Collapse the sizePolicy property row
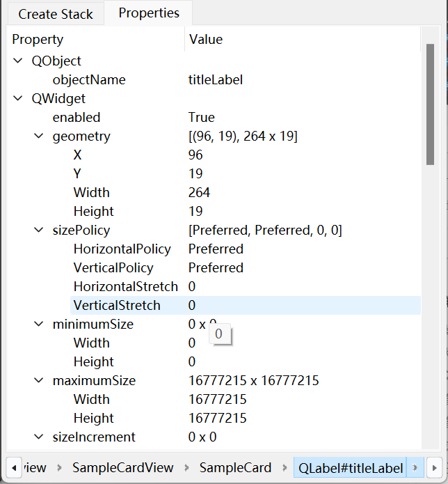 (x=38, y=231)
